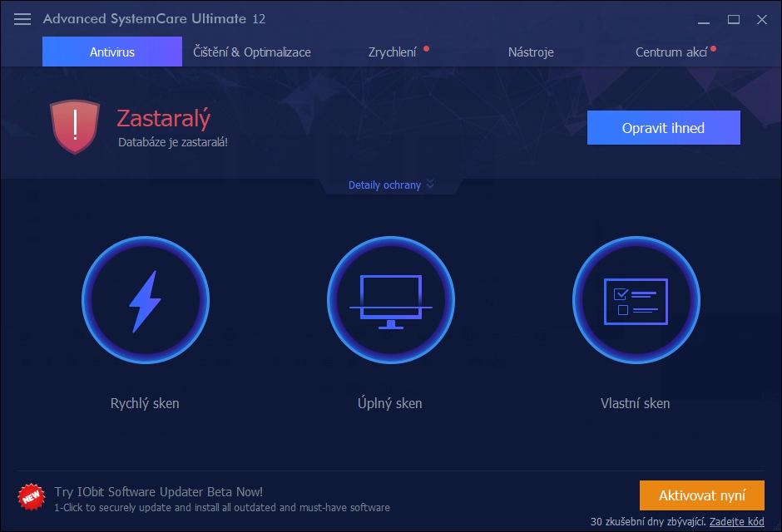Screen dimensions: 782x532
Task: Open Try IObit Software Updater Beta promo
Action: (159, 491)
